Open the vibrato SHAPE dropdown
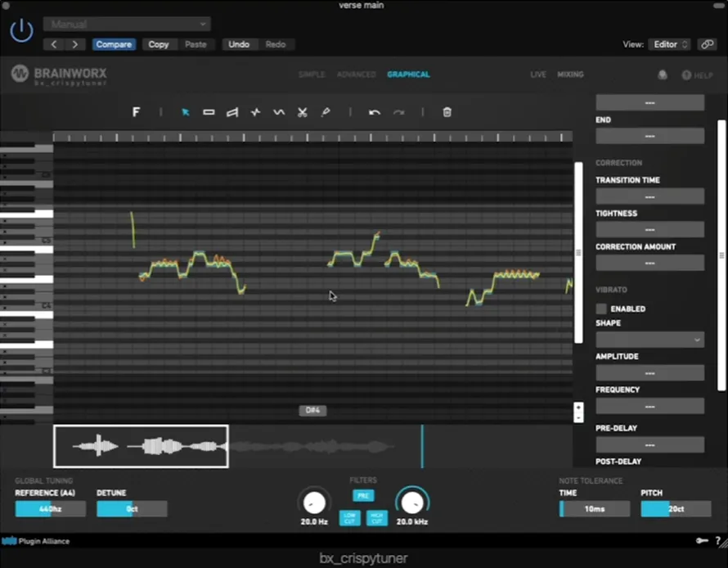 click(649, 340)
